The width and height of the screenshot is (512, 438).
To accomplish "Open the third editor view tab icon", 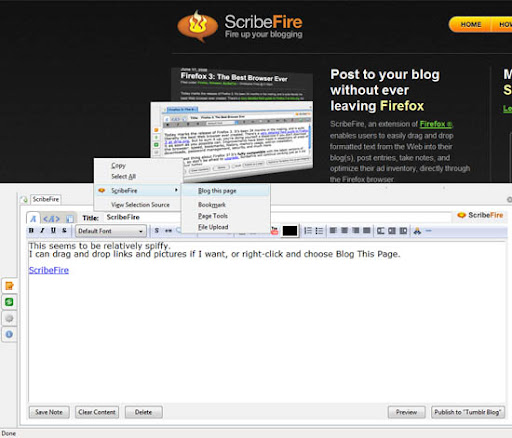I will coord(70,219).
